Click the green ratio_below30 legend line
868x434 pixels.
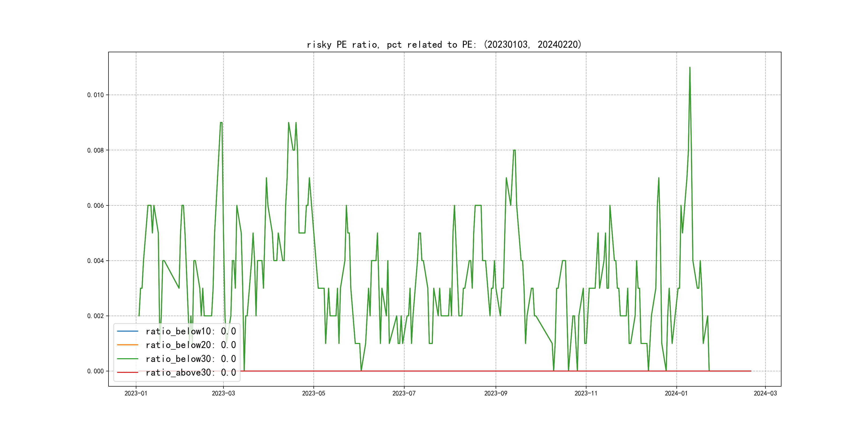[x=127, y=359]
